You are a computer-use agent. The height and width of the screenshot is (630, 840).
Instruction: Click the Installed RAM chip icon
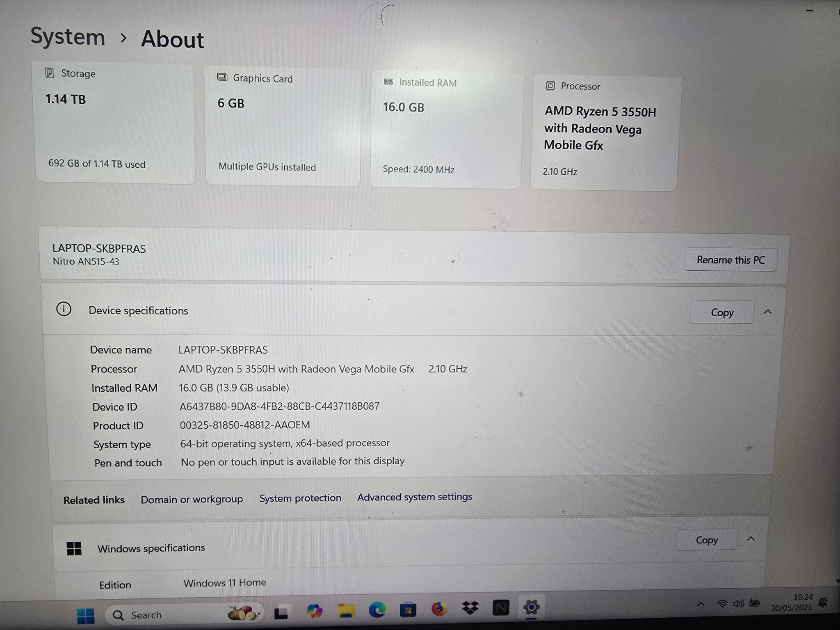coord(388,82)
